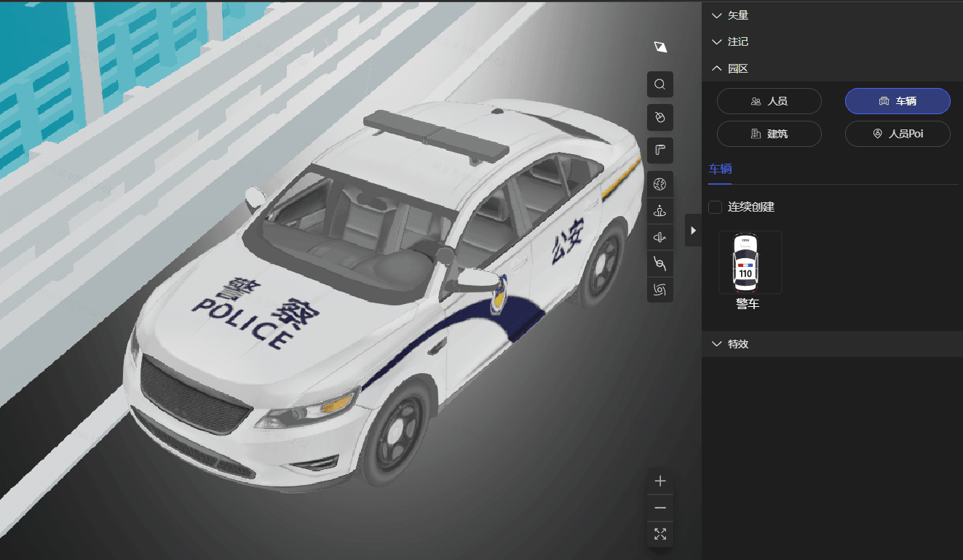
Task: Expand the 特效 section
Action: tap(730, 344)
